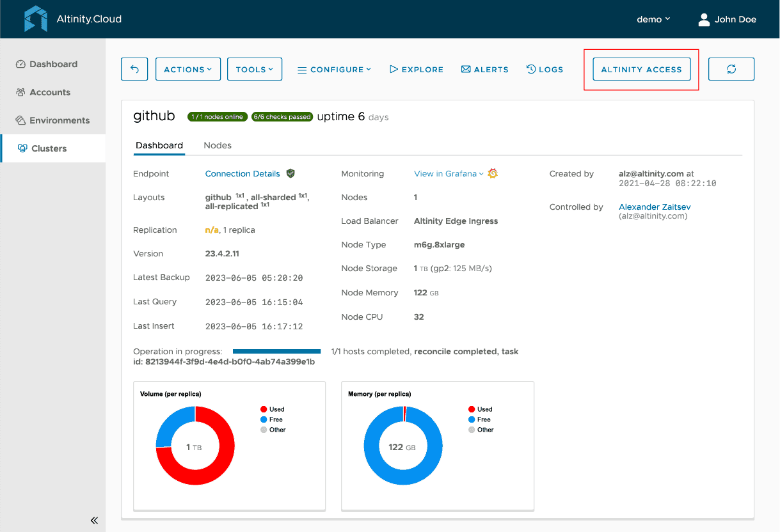780x532 pixels.
Task: Select the Dashboard tab of github cluster
Action: (159, 145)
